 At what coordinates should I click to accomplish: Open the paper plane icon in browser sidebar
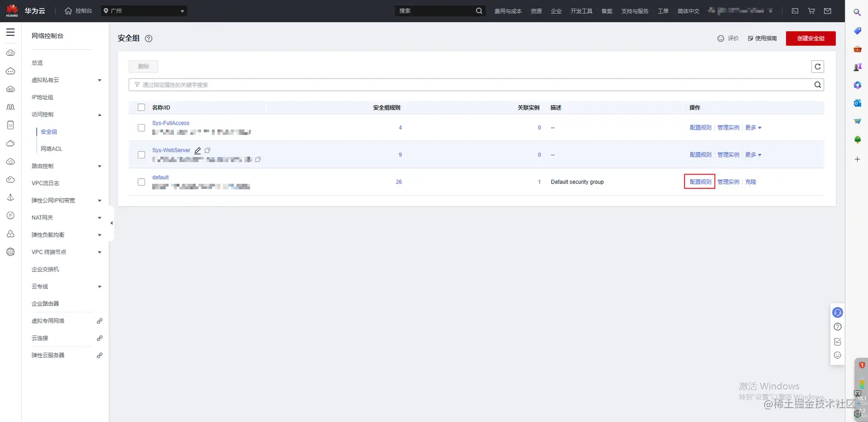coord(858,122)
